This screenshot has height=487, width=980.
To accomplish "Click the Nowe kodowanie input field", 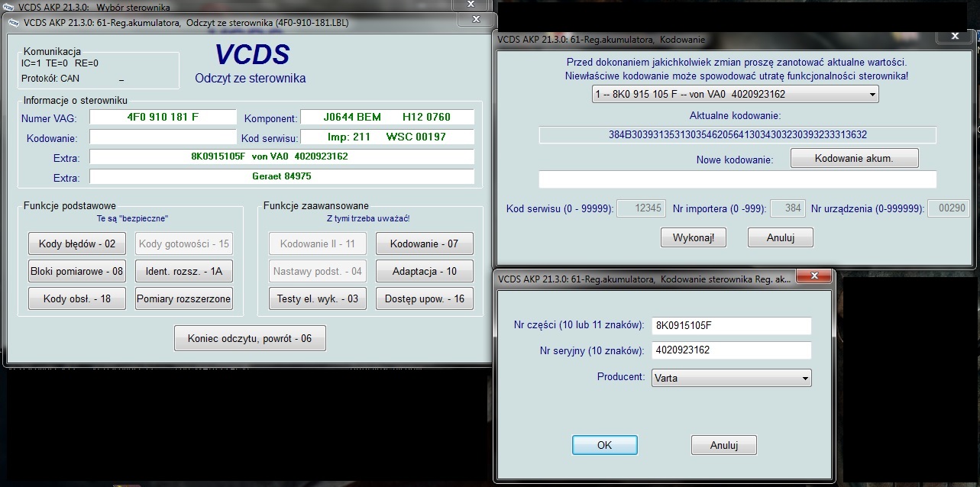I will [x=737, y=179].
